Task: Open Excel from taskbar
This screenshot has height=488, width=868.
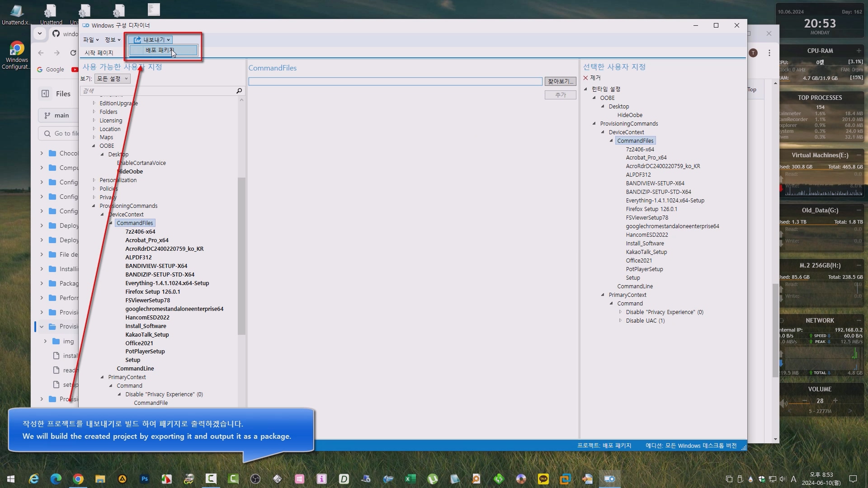Action: pyautogui.click(x=410, y=479)
